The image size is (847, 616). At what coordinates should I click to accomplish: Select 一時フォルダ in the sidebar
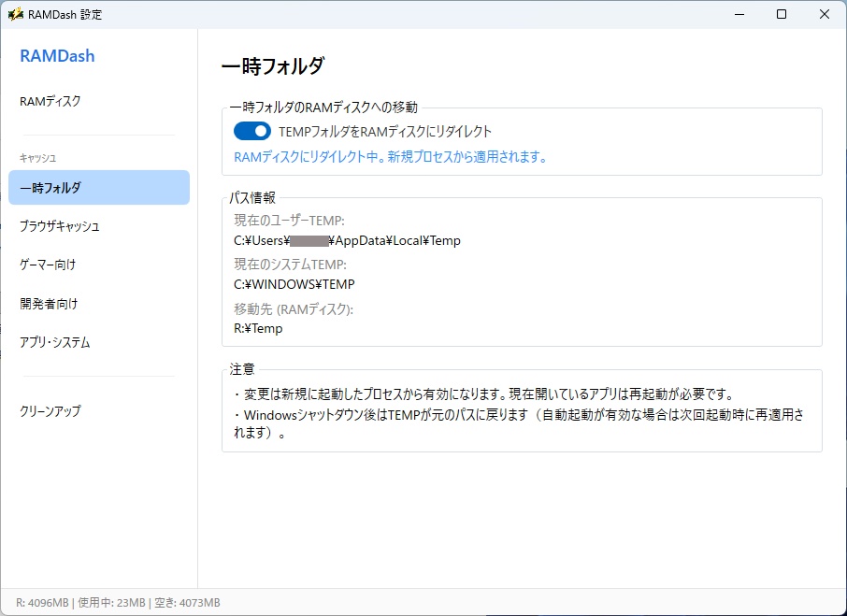(x=99, y=187)
